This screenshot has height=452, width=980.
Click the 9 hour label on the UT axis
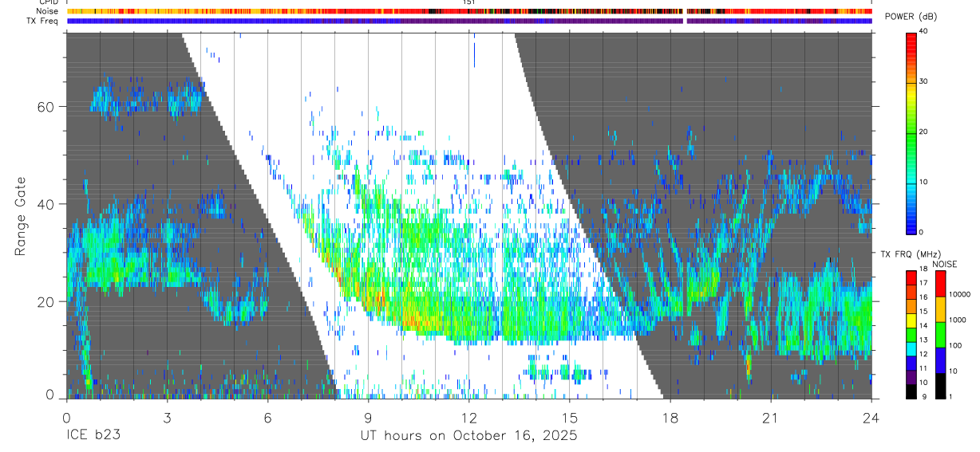pyautogui.click(x=368, y=417)
